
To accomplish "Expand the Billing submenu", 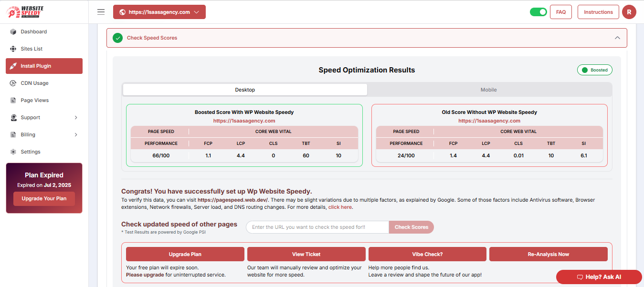I will 76,135.
